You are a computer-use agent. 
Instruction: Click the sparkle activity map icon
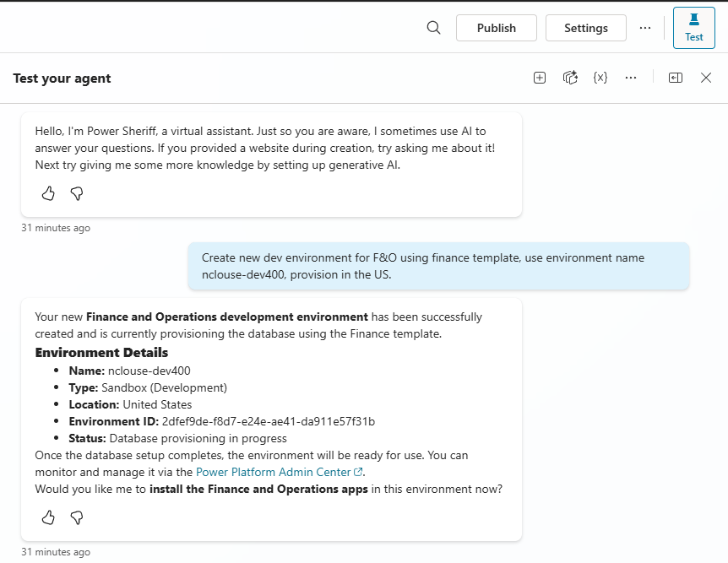[x=570, y=78]
